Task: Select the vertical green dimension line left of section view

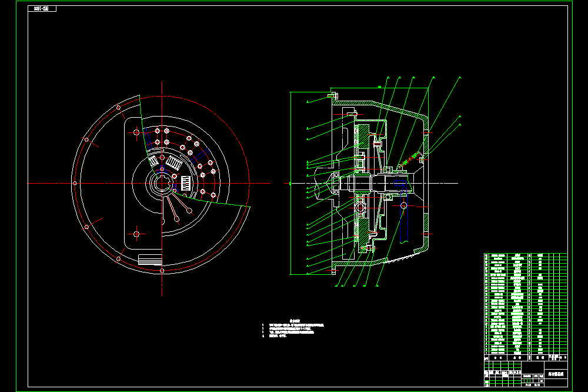Action: (x=291, y=183)
